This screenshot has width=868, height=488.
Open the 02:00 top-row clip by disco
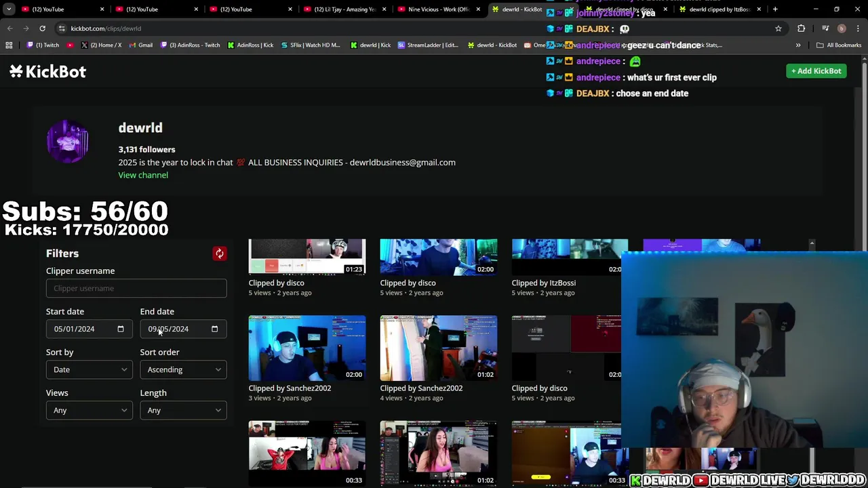click(438, 257)
